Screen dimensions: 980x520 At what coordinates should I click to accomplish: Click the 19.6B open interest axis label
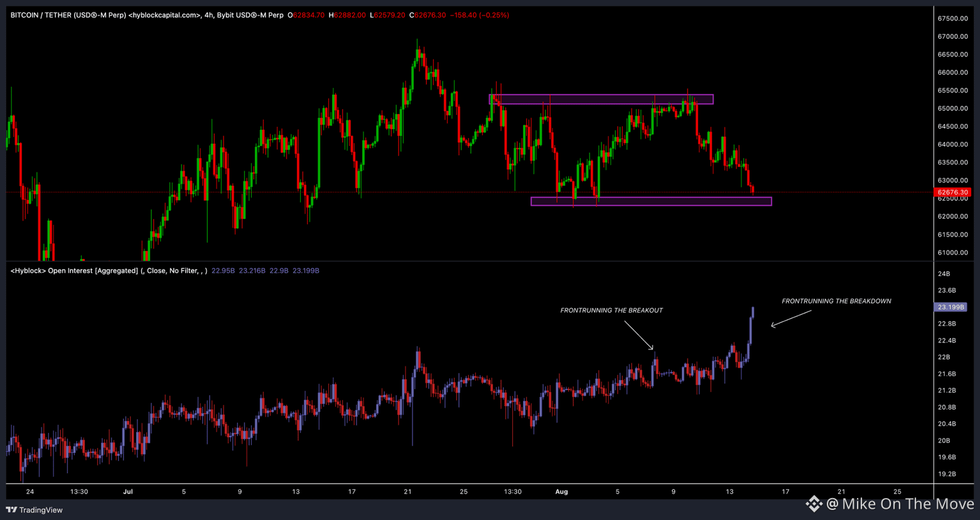tap(947, 457)
